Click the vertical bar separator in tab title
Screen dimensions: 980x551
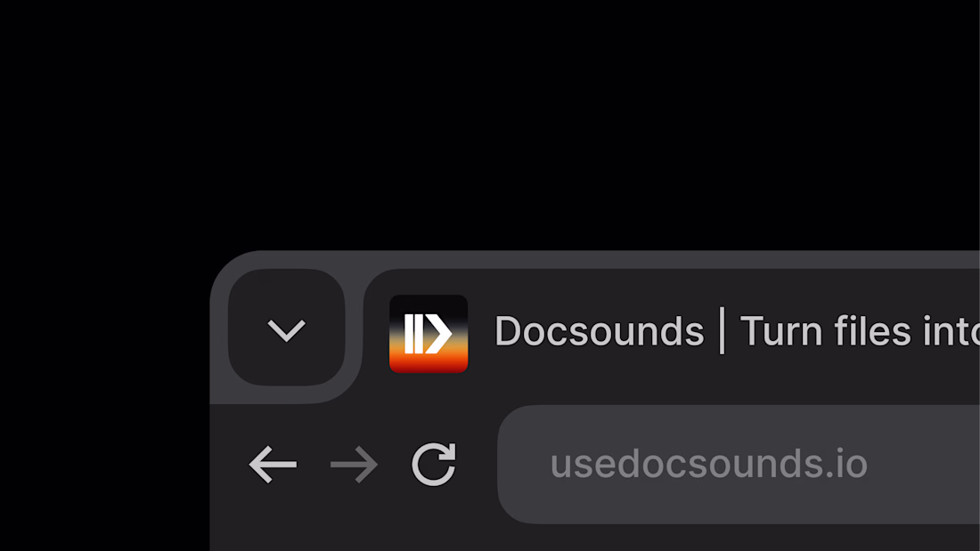[x=722, y=330]
